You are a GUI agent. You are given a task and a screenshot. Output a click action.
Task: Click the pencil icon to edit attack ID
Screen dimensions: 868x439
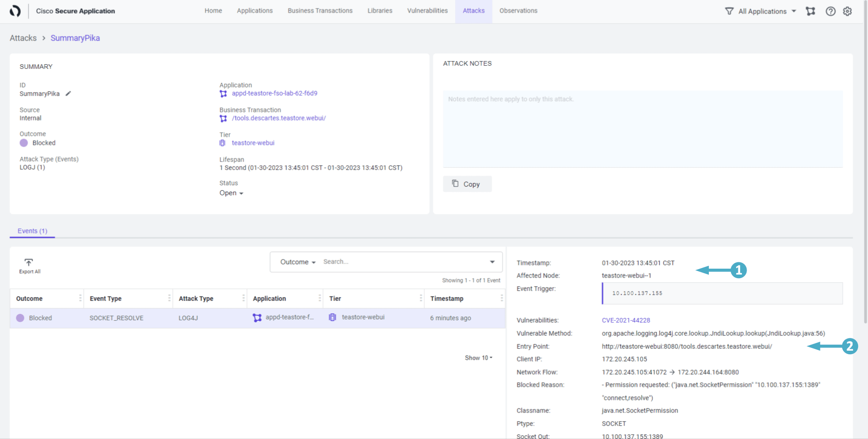coord(68,94)
